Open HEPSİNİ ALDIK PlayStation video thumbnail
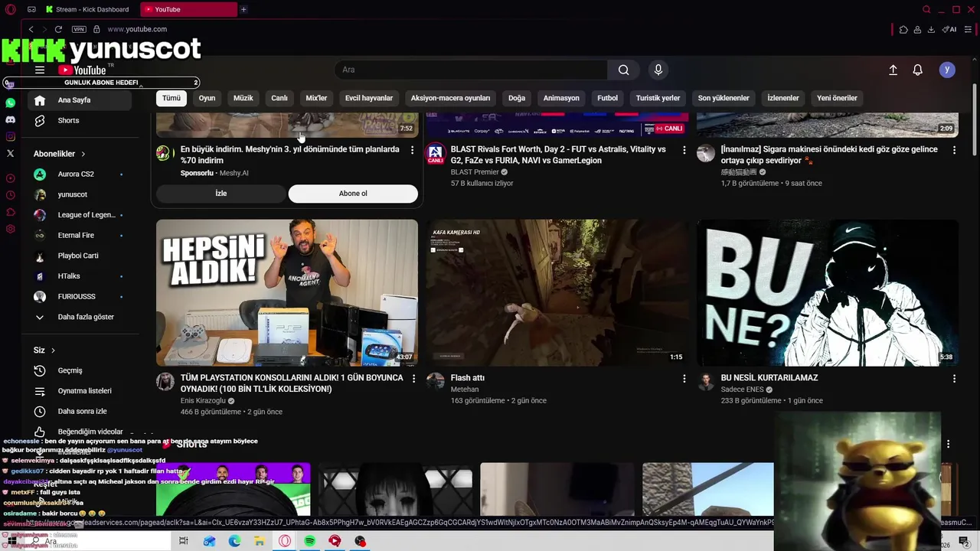The image size is (980, 551). point(287,293)
